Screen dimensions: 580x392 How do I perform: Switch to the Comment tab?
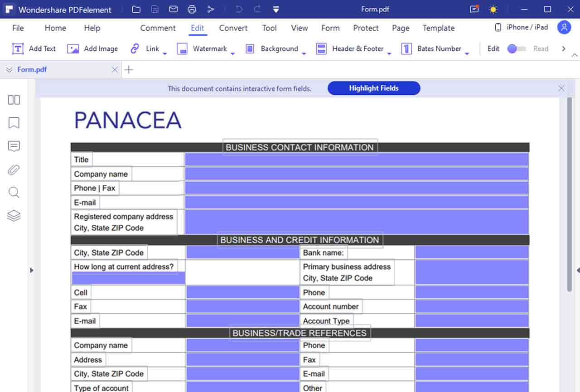(158, 28)
